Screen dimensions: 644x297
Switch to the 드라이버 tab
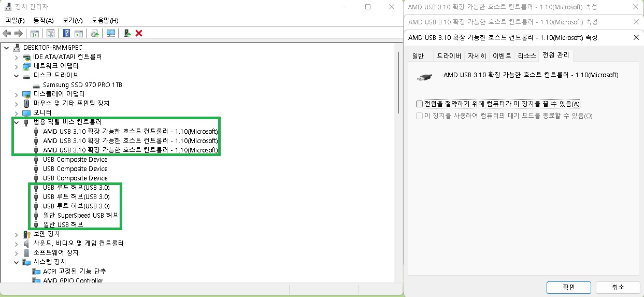[x=449, y=56]
